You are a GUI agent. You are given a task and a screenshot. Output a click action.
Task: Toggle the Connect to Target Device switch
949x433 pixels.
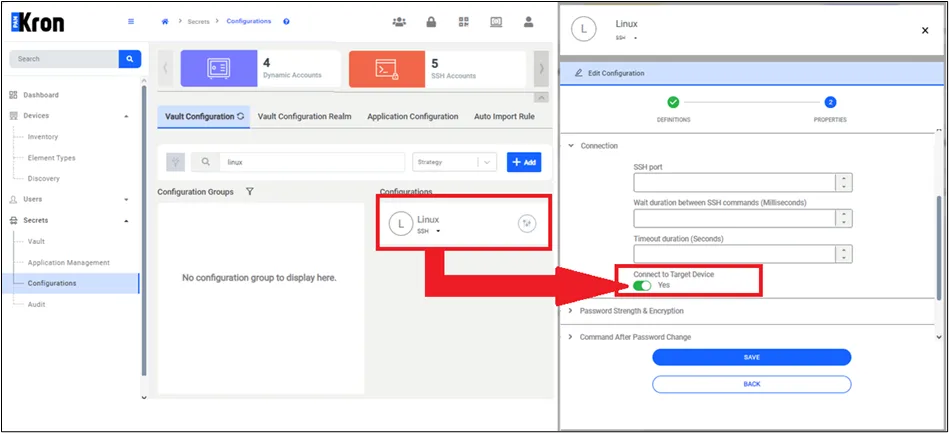click(x=642, y=285)
